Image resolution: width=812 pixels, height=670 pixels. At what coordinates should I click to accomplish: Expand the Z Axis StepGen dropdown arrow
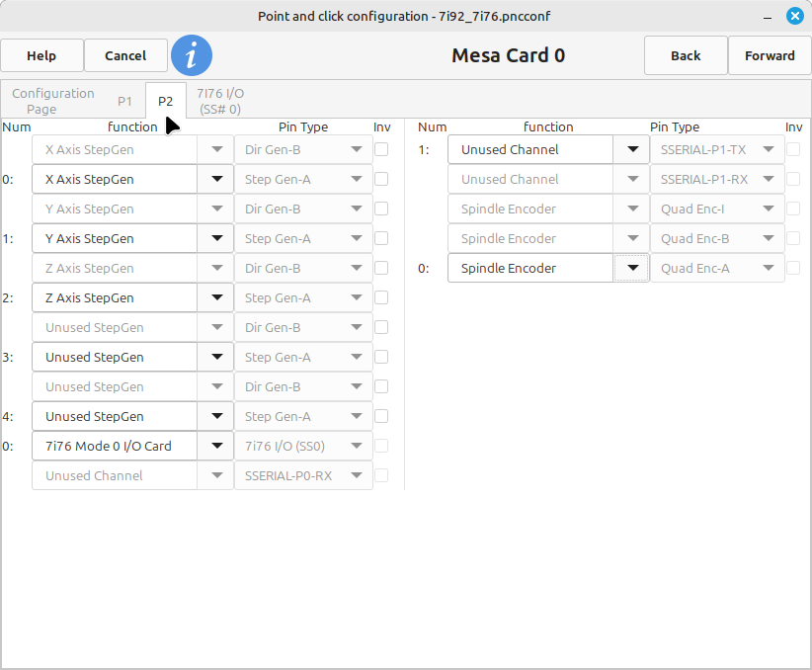(215, 297)
